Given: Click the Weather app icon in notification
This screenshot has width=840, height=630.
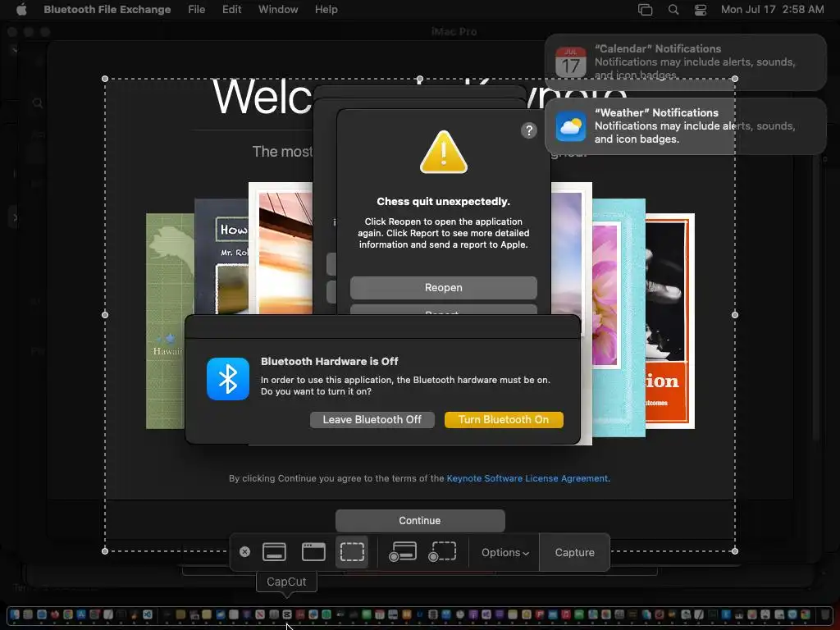Looking at the screenshot, I should 571,126.
